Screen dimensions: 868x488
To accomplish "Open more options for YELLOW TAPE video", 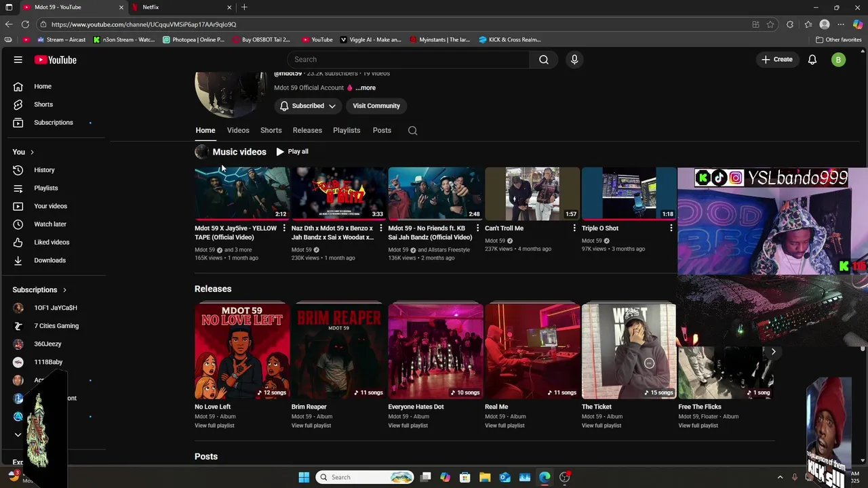I will pyautogui.click(x=284, y=228).
